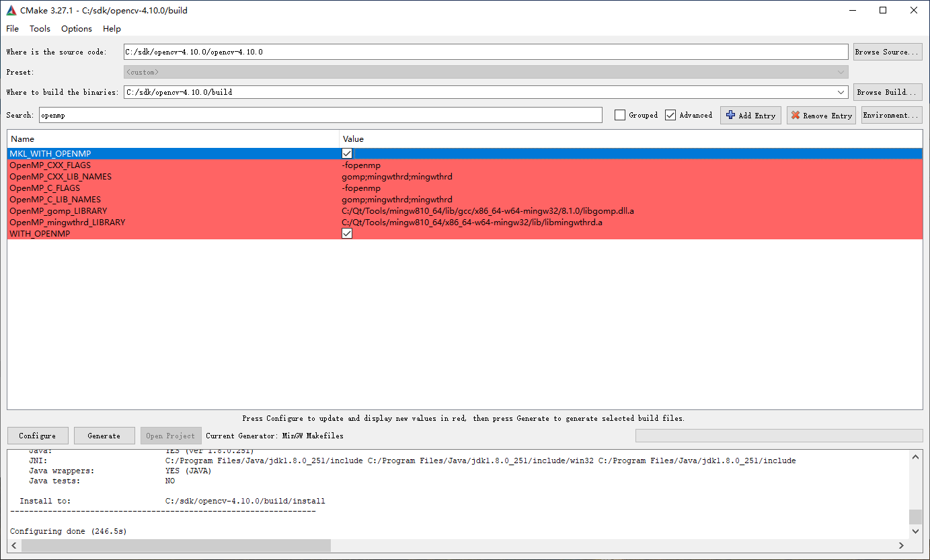Click the blue plus icon on Add Entry
The image size is (930, 560).
pyautogui.click(x=731, y=115)
